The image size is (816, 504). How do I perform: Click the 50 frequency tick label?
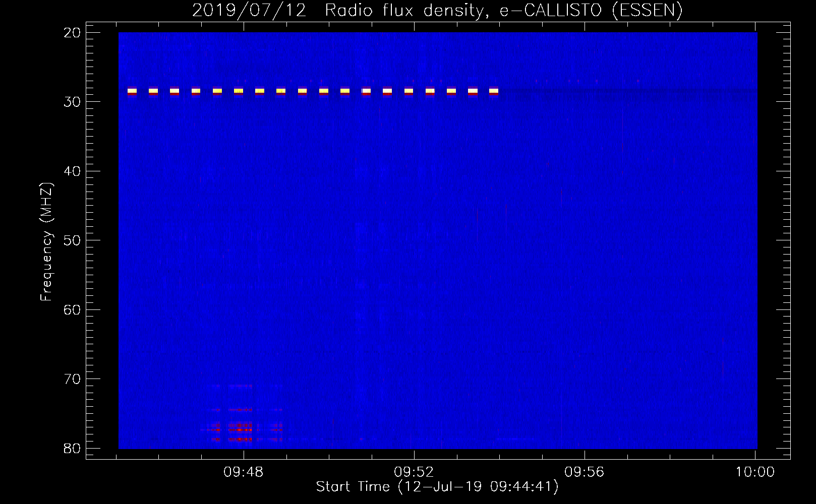pyautogui.click(x=73, y=240)
